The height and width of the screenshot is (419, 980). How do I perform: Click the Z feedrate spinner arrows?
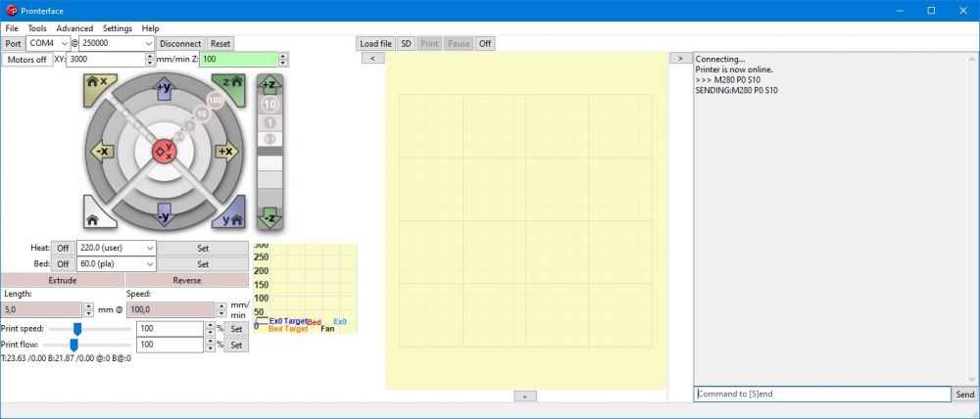click(x=283, y=60)
